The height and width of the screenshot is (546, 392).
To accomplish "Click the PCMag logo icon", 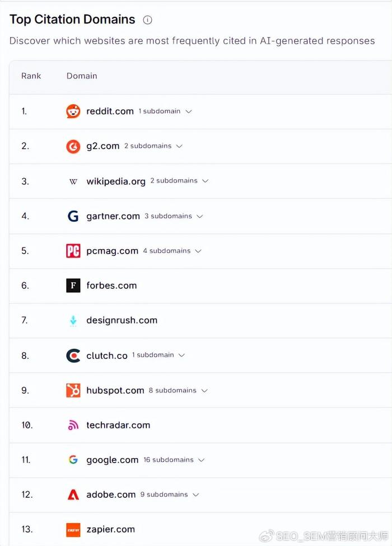I will [73, 251].
